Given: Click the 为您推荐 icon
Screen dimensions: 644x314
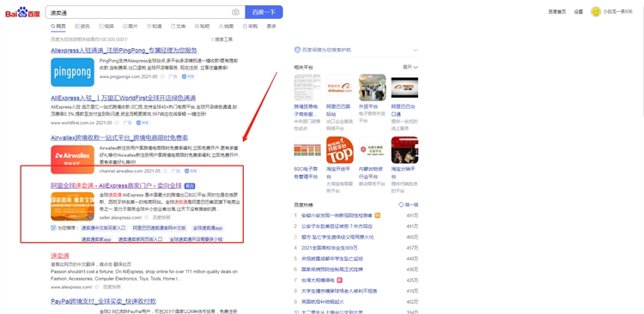Looking at the screenshot, I should (53, 228).
